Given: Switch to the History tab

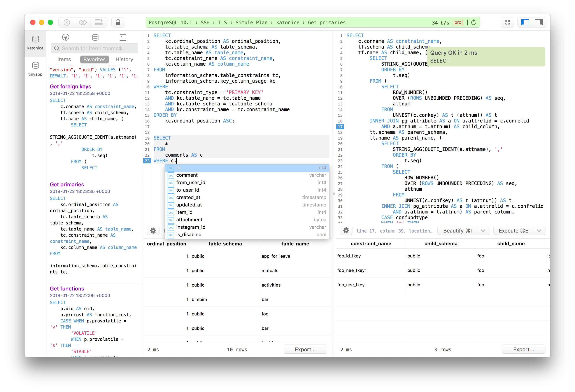Looking at the screenshot, I should (124, 59).
